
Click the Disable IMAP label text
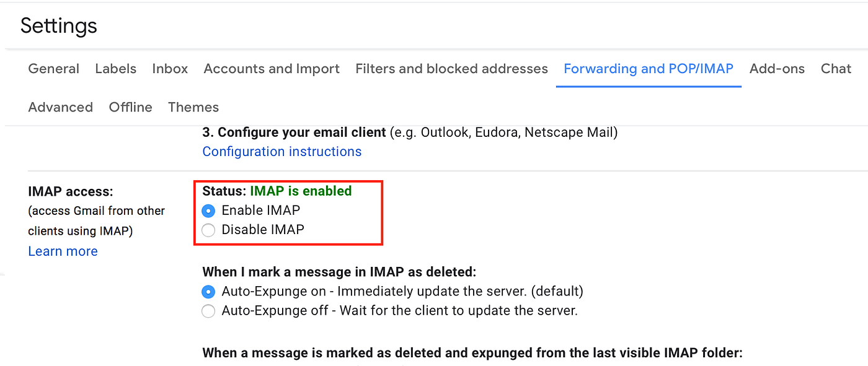pos(263,230)
